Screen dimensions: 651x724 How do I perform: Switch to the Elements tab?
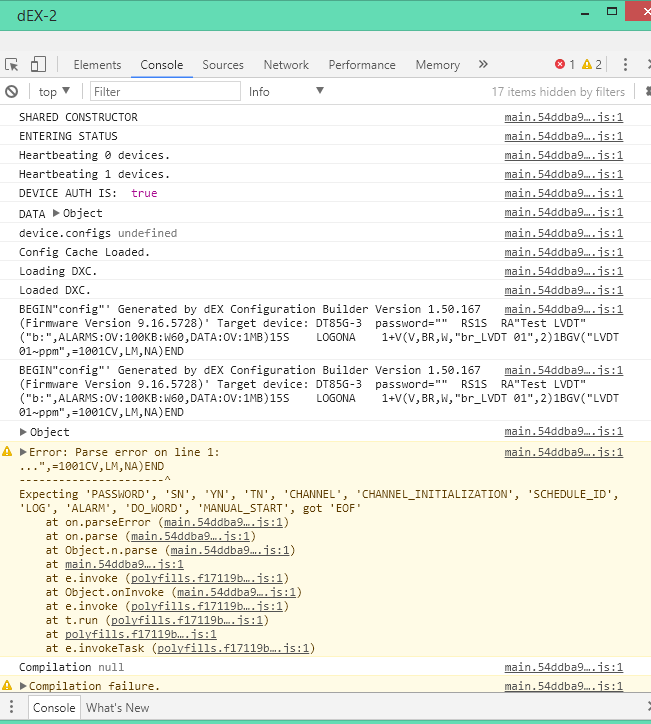(x=97, y=65)
